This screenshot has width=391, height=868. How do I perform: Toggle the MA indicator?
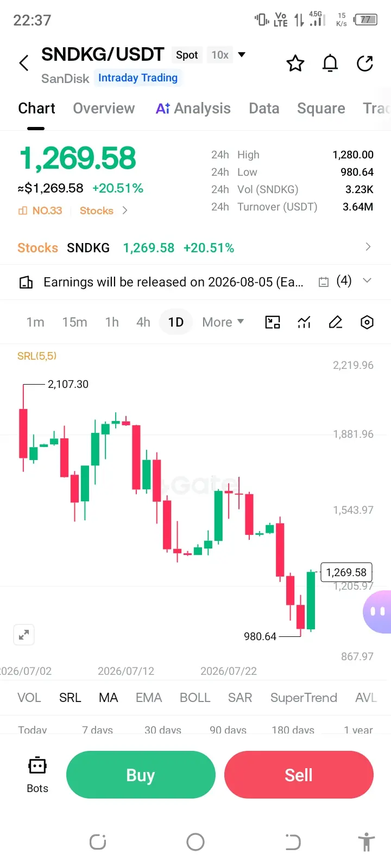pyautogui.click(x=109, y=698)
